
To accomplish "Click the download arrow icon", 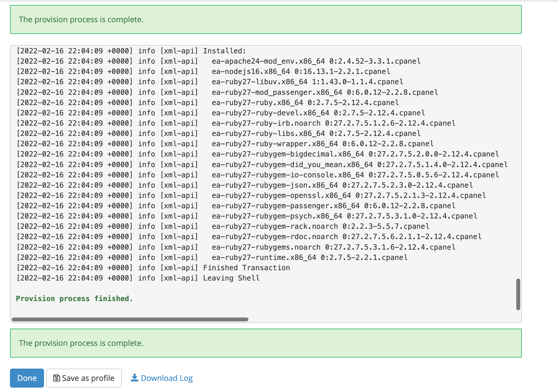I will [x=135, y=378].
